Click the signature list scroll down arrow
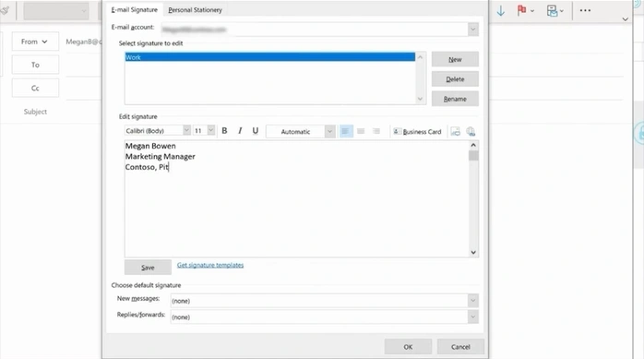Viewport: 644px width, 359px height. coord(420,99)
